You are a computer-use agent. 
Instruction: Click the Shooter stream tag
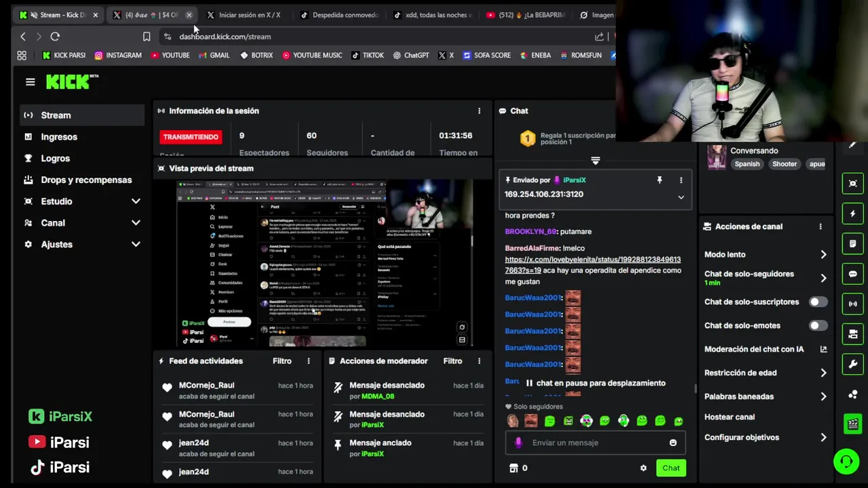pyautogui.click(x=785, y=164)
